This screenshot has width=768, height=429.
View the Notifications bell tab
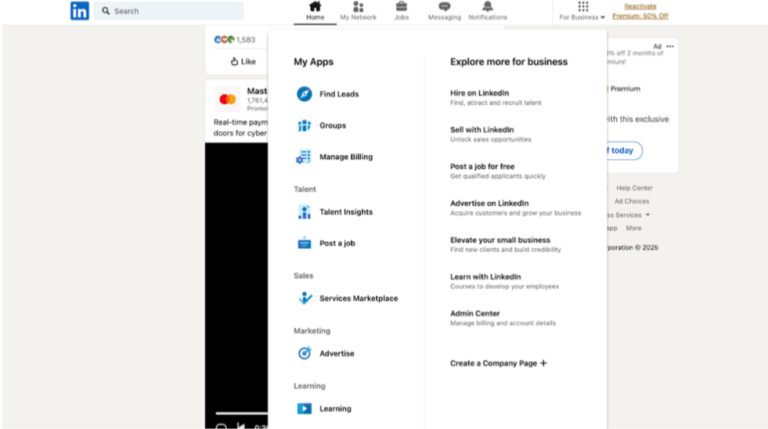click(x=488, y=11)
